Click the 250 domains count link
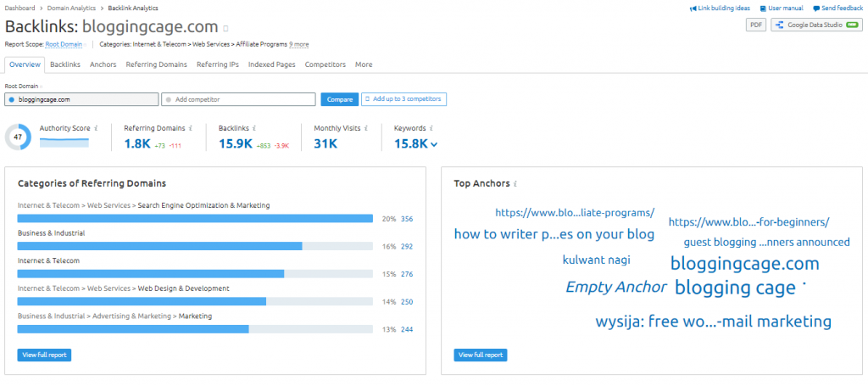 point(407,302)
